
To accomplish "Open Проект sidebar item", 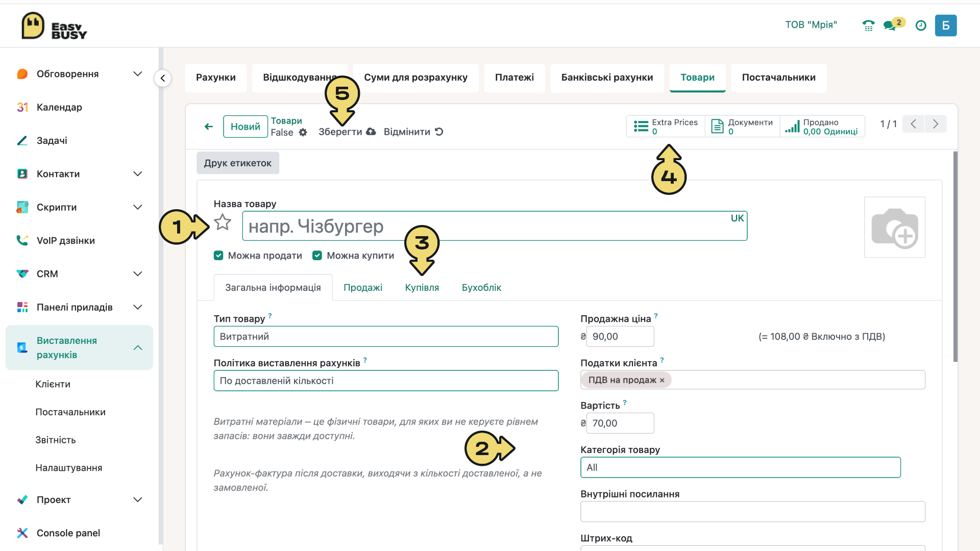I will tap(54, 500).
